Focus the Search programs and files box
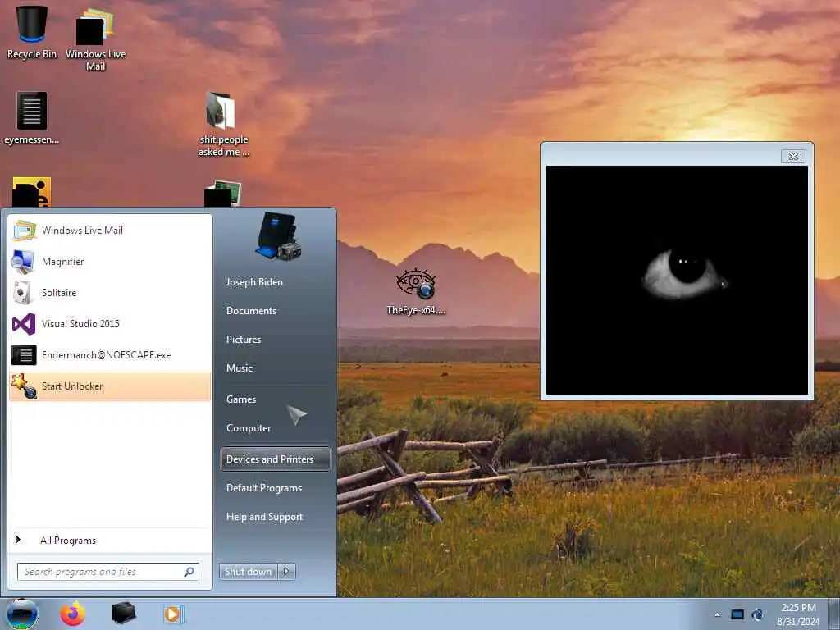Screen dimensions: 840x630 tap(107, 572)
